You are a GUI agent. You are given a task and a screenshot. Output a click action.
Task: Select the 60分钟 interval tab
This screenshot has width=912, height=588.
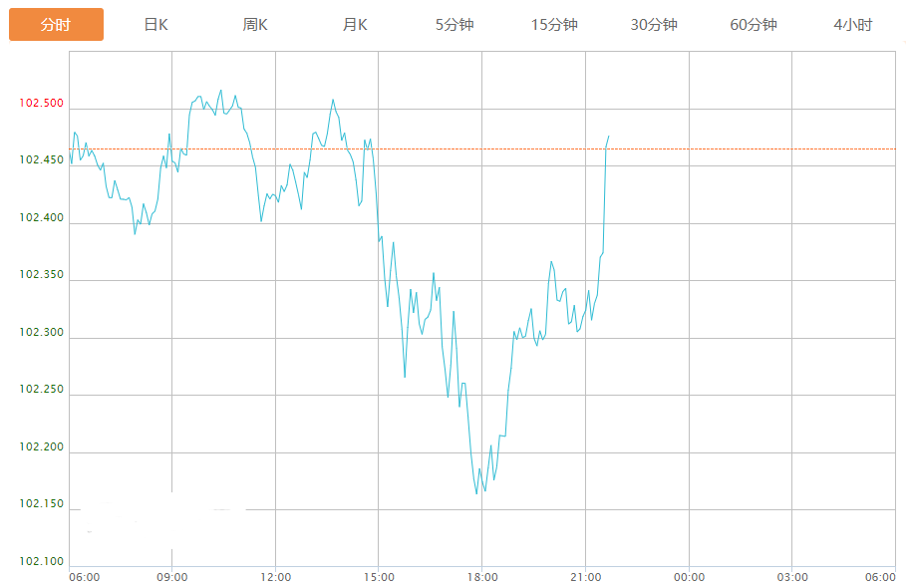[754, 25]
